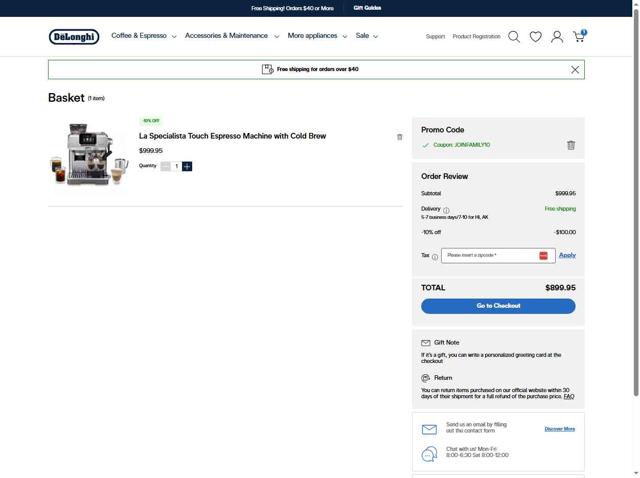Click the green Free shipping delivery text
Image resolution: width=640 pixels, height=478 pixels.
click(x=560, y=209)
